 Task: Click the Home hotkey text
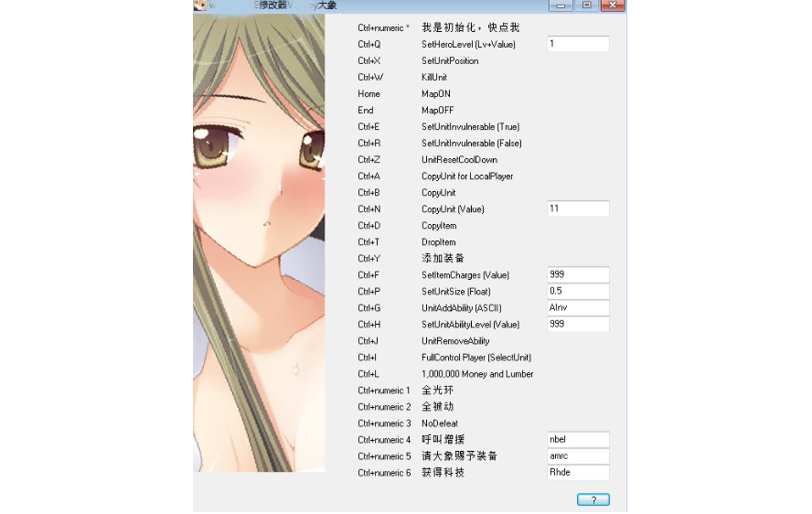369,94
